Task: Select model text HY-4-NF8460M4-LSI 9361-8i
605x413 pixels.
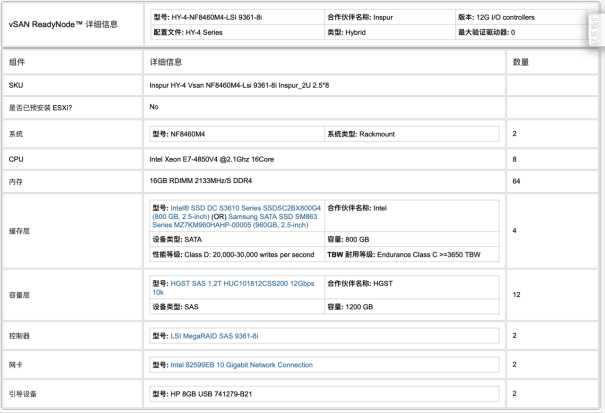Action: [208, 17]
